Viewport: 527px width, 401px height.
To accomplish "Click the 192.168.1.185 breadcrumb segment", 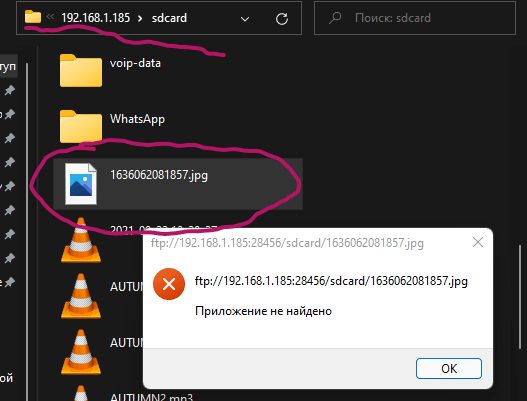I will tap(95, 18).
